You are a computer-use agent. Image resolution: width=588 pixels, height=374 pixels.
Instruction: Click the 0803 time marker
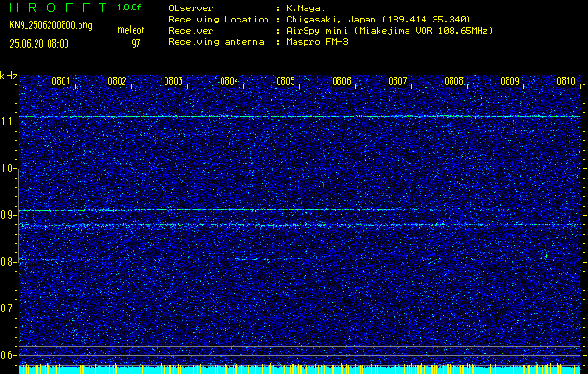tap(173, 81)
